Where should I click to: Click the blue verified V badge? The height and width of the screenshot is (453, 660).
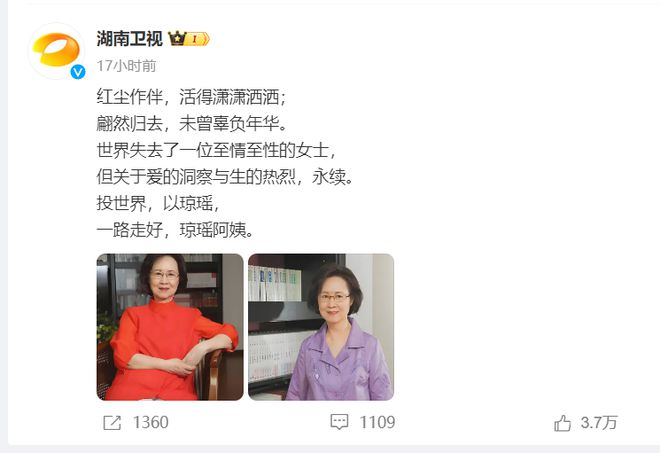[77, 72]
